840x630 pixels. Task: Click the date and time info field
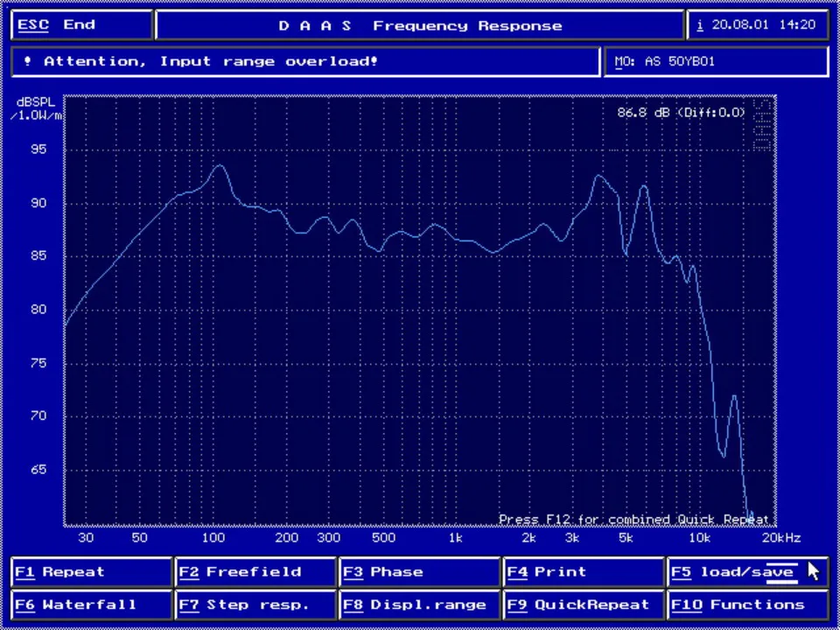point(758,25)
